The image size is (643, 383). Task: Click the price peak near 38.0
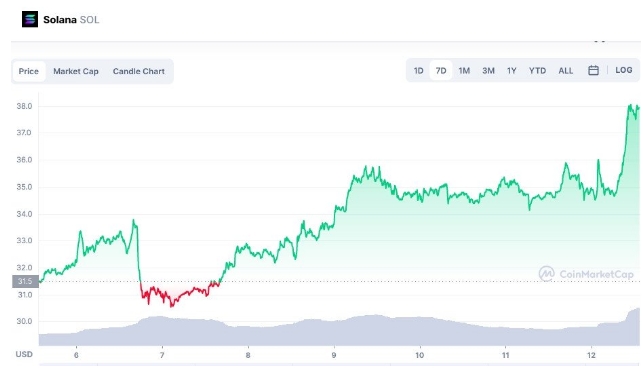point(630,105)
